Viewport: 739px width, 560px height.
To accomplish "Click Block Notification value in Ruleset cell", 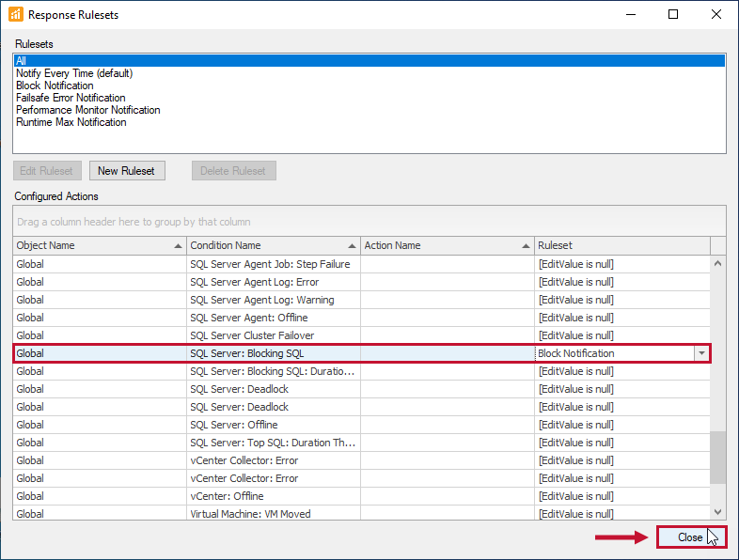I will (x=576, y=353).
